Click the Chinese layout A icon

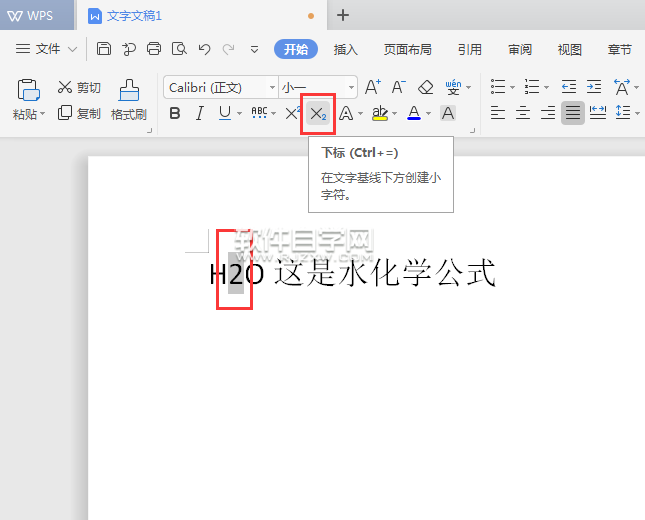click(622, 87)
